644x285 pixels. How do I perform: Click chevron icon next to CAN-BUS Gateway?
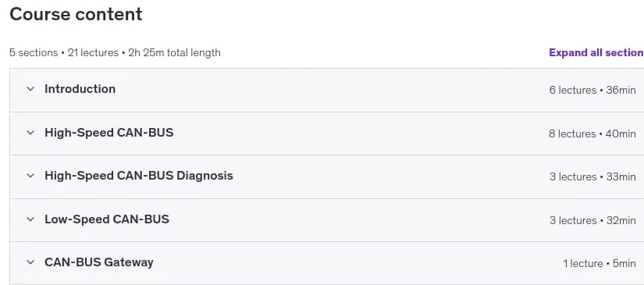tap(30, 262)
